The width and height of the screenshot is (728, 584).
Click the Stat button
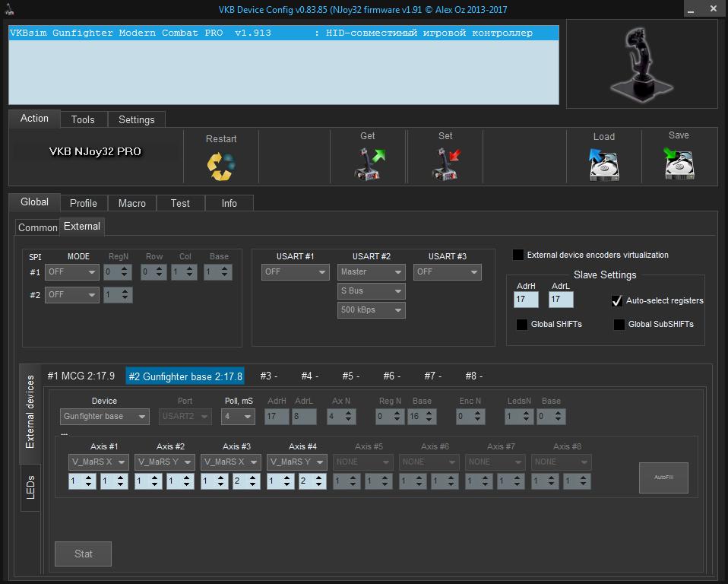[x=83, y=554]
